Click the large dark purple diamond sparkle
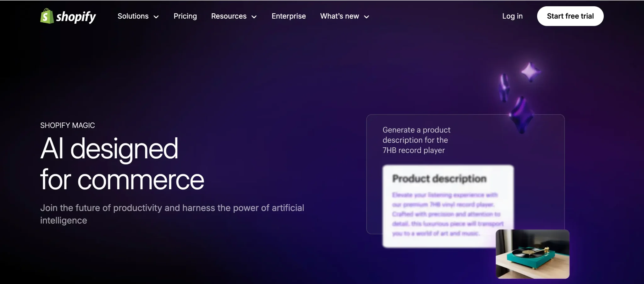 pyautogui.click(x=521, y=115)
